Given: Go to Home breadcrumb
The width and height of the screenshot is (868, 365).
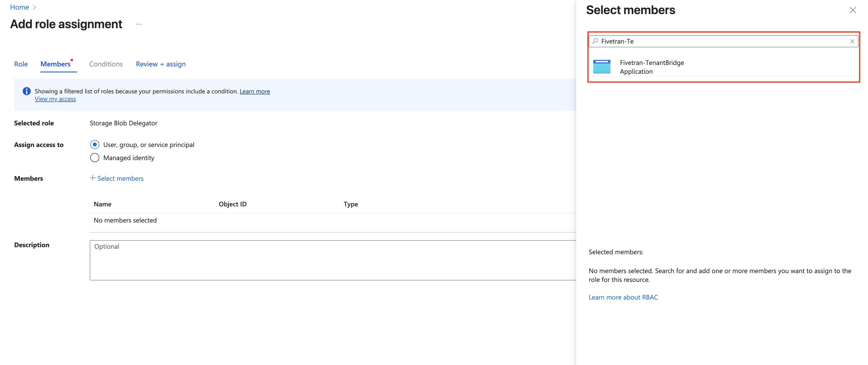Looking at the screenshot, I should pos(20,7).
